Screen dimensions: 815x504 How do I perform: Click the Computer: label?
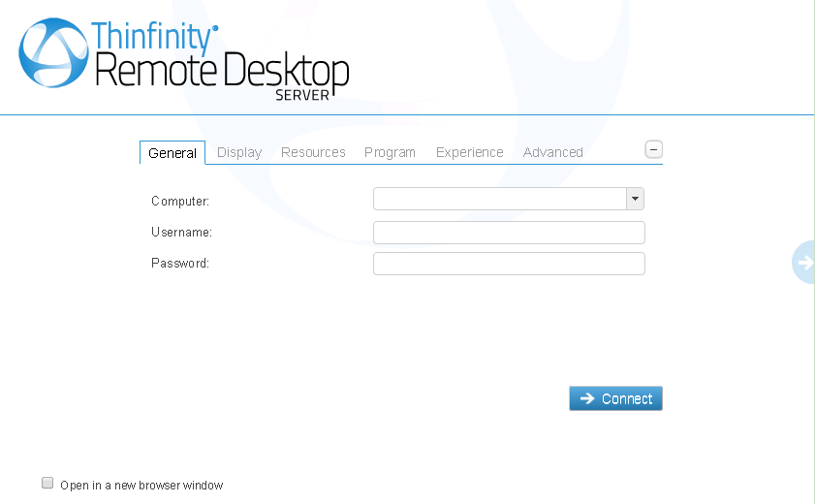(180, 201)
